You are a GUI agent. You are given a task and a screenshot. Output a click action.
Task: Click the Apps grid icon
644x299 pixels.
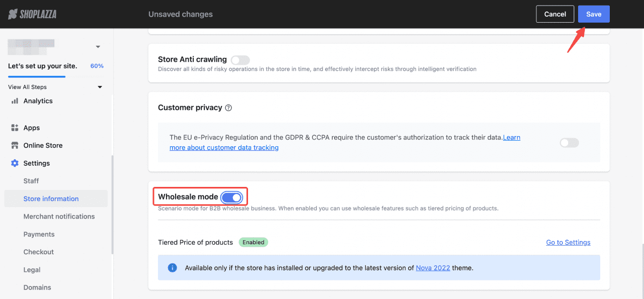(15, 128)
